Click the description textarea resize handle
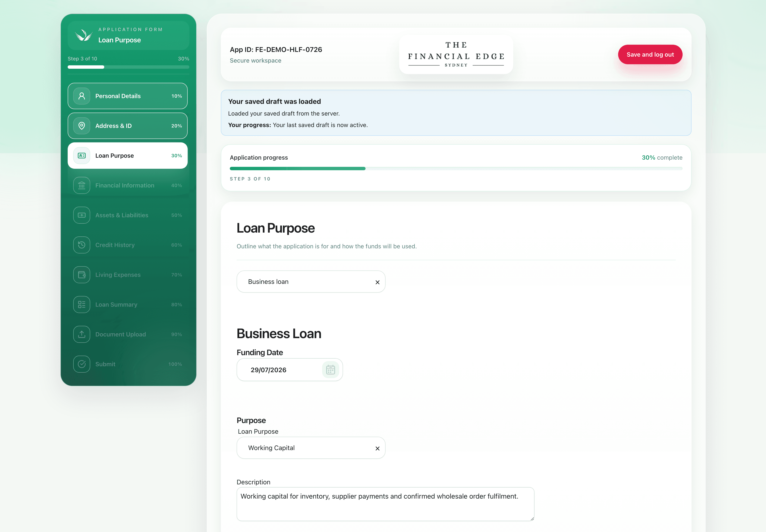Viewport: 766px width, 532px height. coord(532,519)
